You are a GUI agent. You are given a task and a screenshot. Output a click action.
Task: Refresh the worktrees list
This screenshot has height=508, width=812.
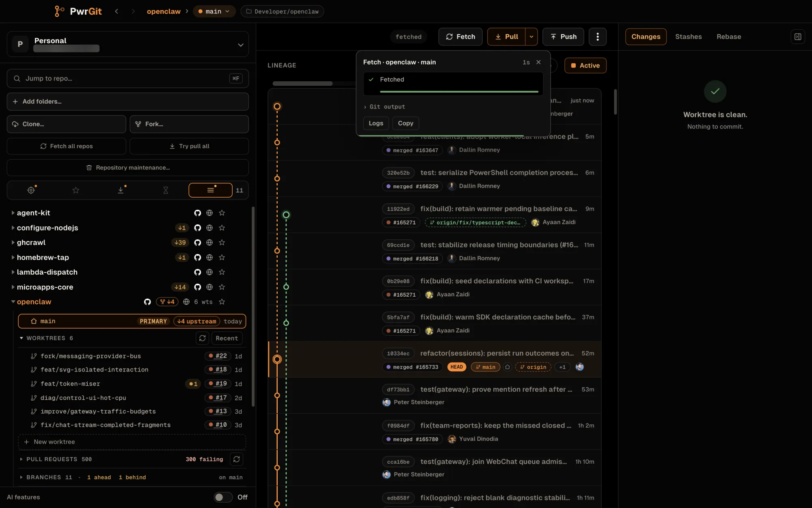(x=202, y=338)
